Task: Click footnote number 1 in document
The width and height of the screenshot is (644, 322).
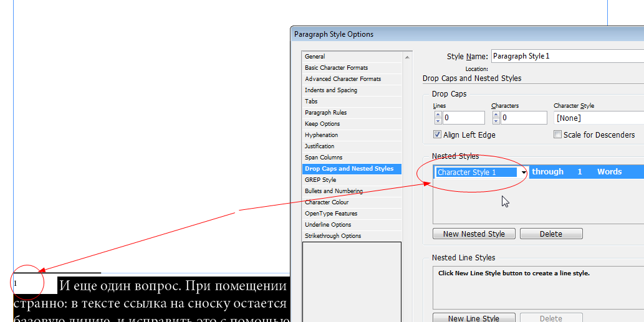Action: tap(15, 283)
